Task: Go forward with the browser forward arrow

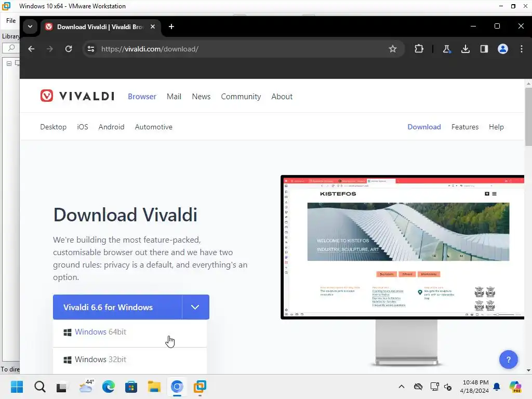Action: coord(50,49)
